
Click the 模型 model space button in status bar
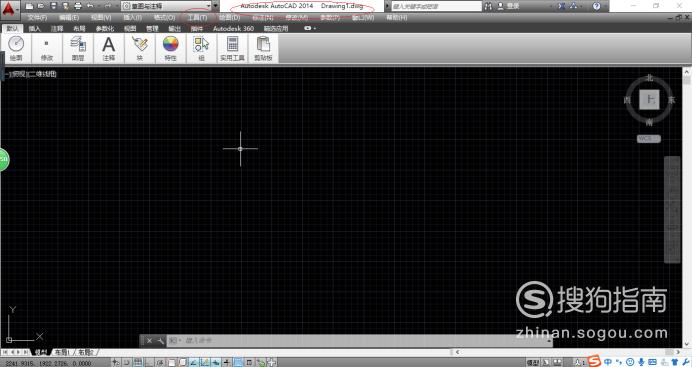click(x=533, y=363)
